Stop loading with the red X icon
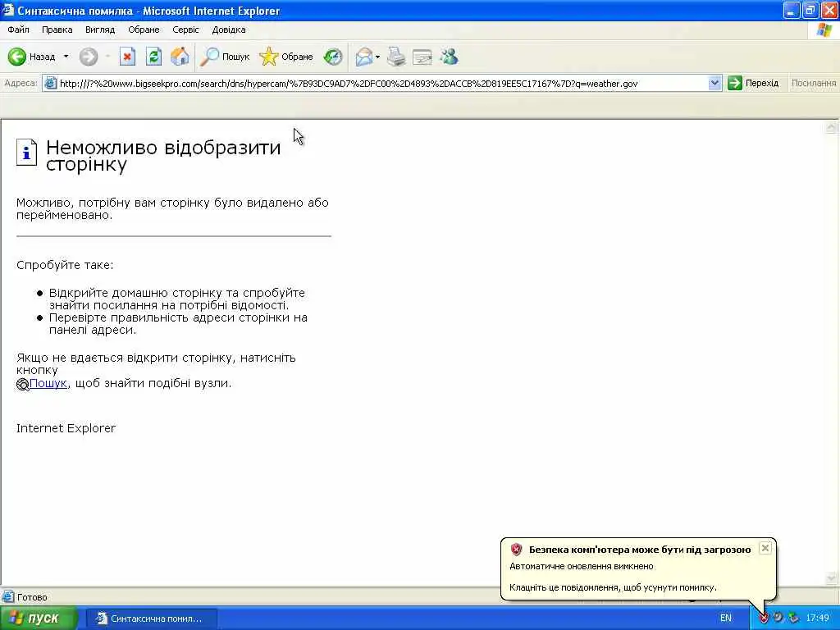This screenshot has width=840, height=630. (127, 57)
